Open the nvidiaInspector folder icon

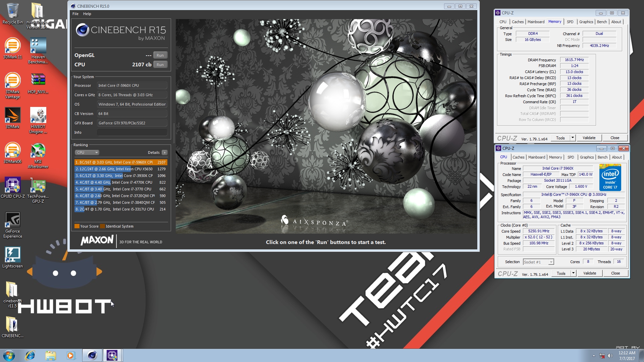click(x=38, y=15)
